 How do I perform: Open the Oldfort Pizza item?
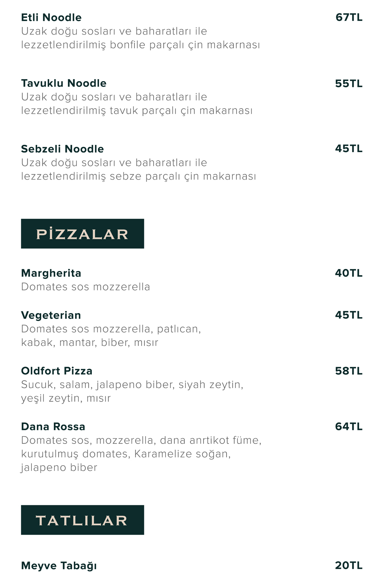pyautogui.click(x=57, y=371)
